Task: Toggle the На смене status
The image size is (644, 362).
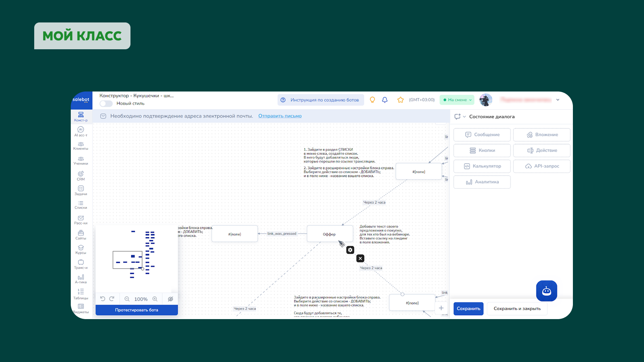Action: pos(457,100)
